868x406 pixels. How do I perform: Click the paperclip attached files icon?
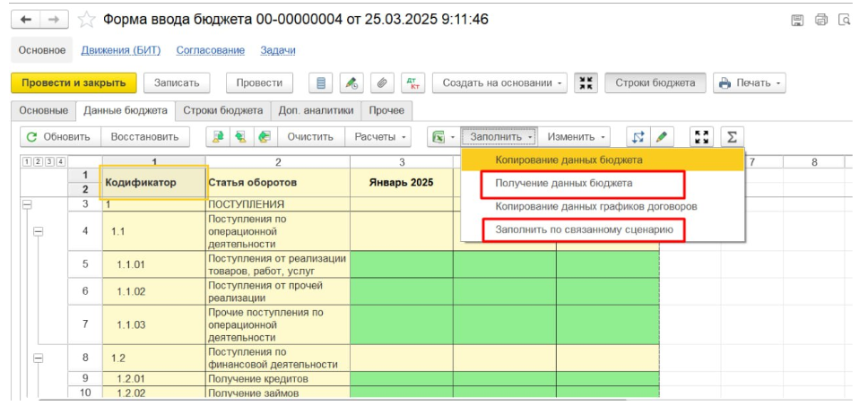point(382,83)
